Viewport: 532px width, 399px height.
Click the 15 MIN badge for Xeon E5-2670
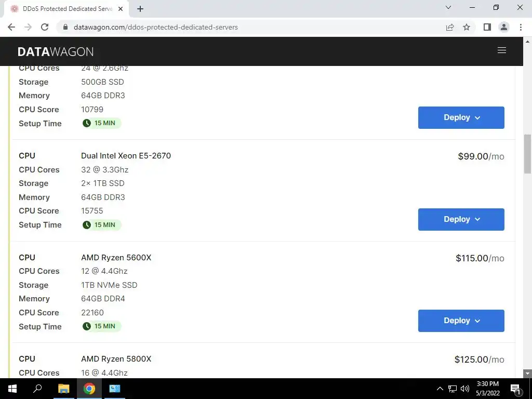coord(101,224)
